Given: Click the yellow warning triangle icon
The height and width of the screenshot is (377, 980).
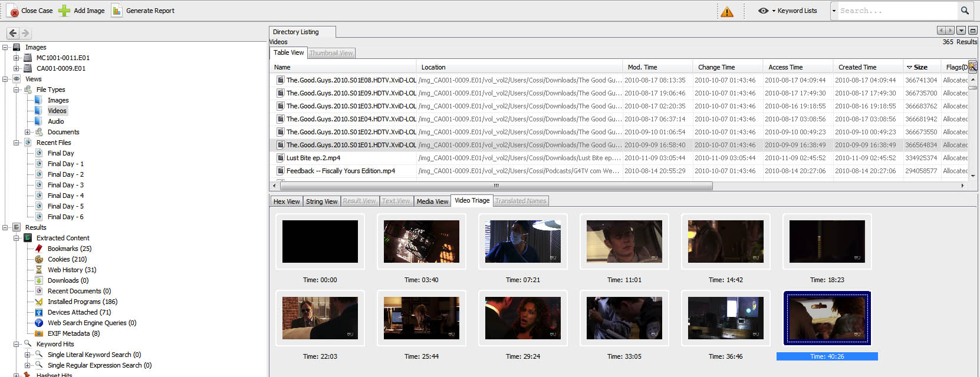Looking at the screenshot, I should pos(727,11).
